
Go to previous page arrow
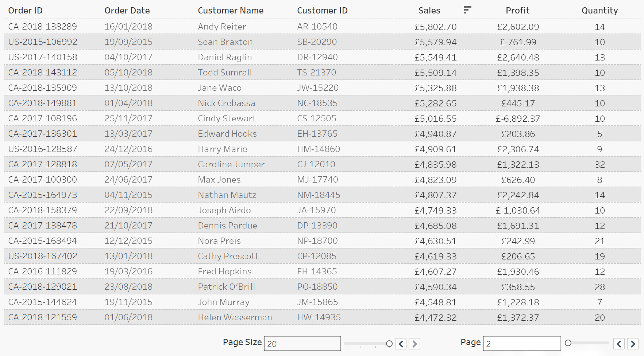click(x=619, y=344)
